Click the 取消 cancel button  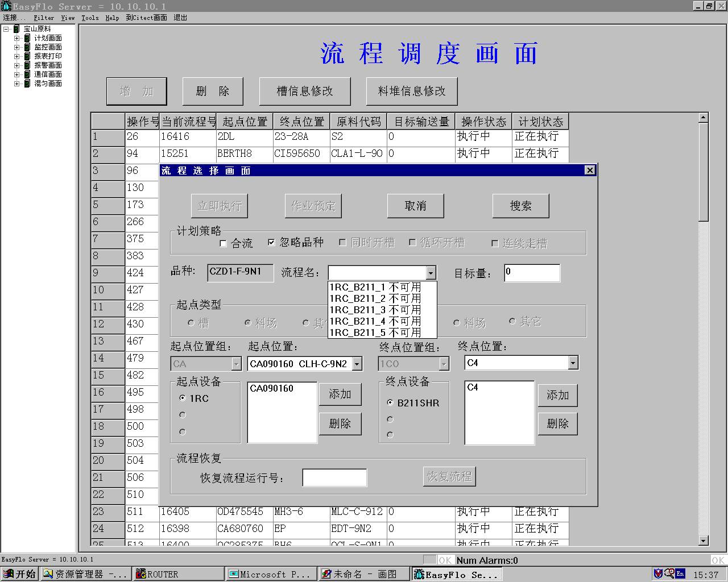(415, 206)
